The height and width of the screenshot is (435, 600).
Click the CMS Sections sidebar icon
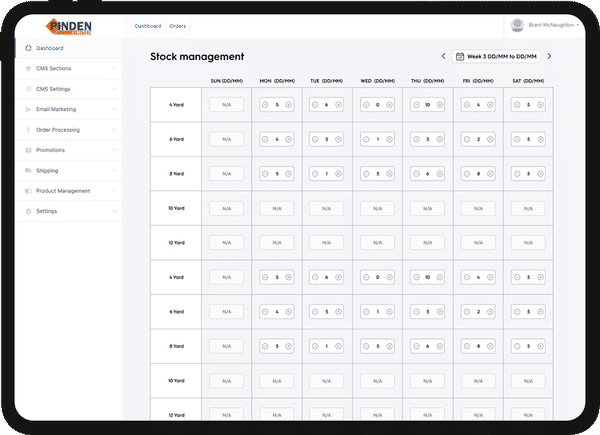(28, 68)
